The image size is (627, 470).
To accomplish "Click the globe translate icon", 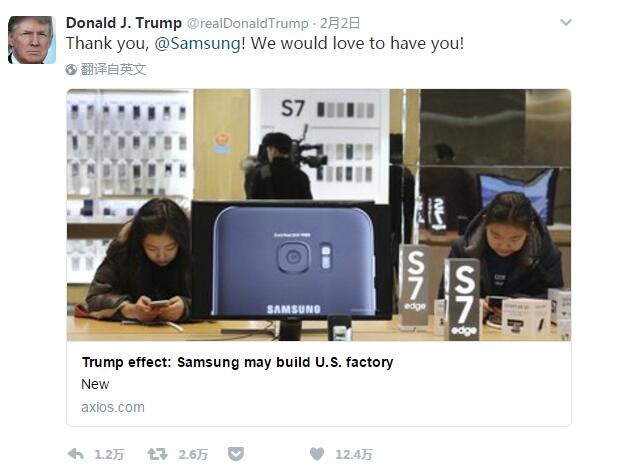I will pos(71,70).
